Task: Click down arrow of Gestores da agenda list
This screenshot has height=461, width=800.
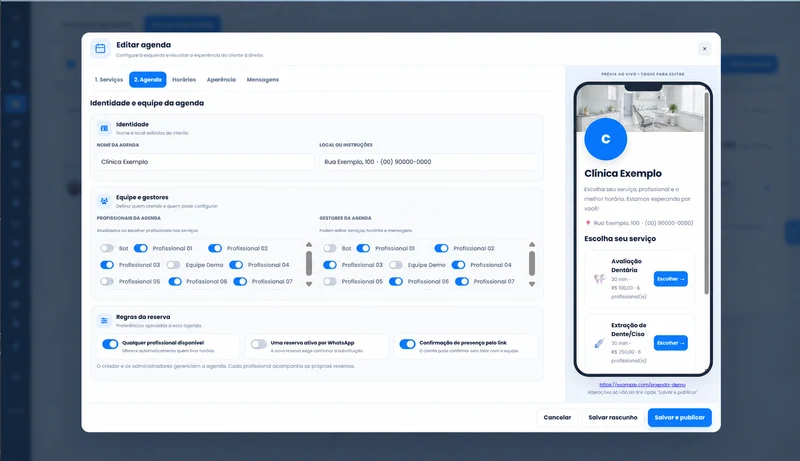Action: click(x=532, y=284)
